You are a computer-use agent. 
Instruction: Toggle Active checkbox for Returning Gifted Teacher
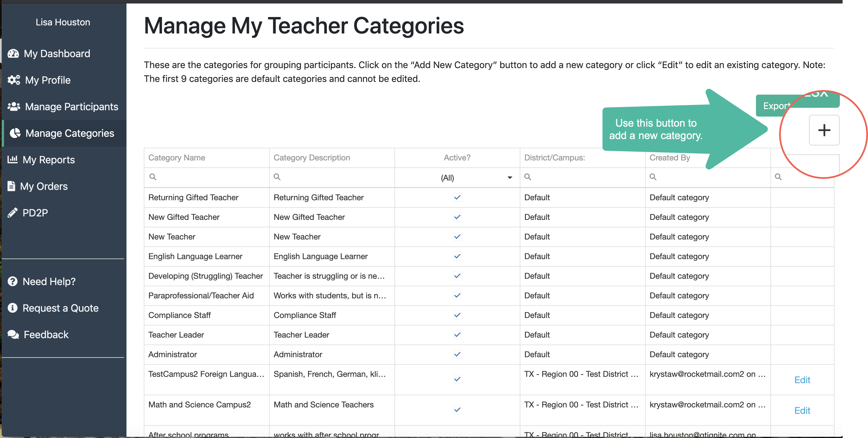(457, 198)
